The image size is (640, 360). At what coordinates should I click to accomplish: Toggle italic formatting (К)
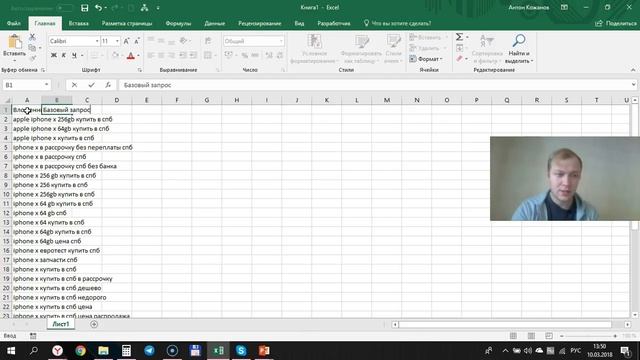[64, 56]
